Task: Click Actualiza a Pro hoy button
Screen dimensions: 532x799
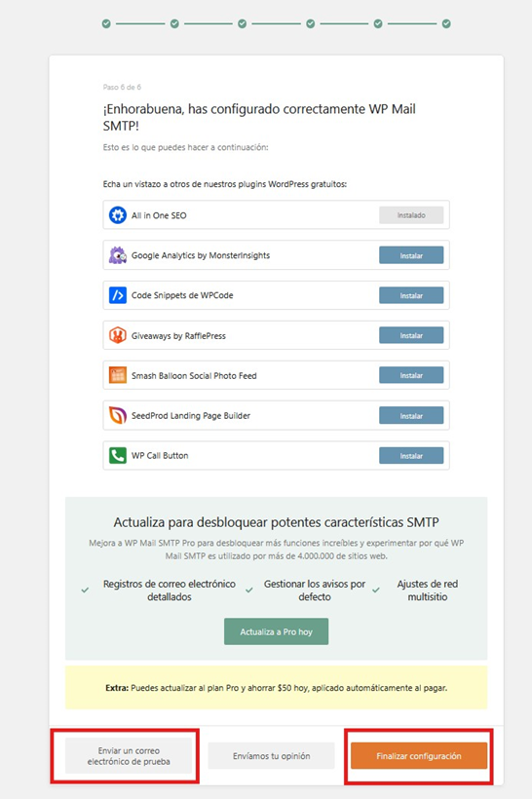Action: point(276,631)
